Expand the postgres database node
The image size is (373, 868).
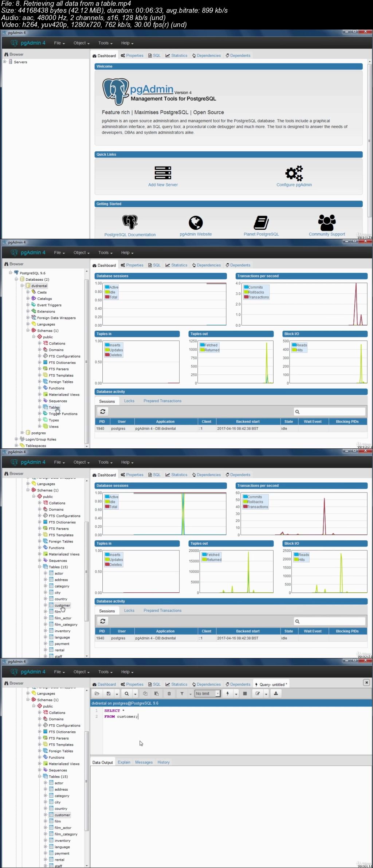click(22, 432)
